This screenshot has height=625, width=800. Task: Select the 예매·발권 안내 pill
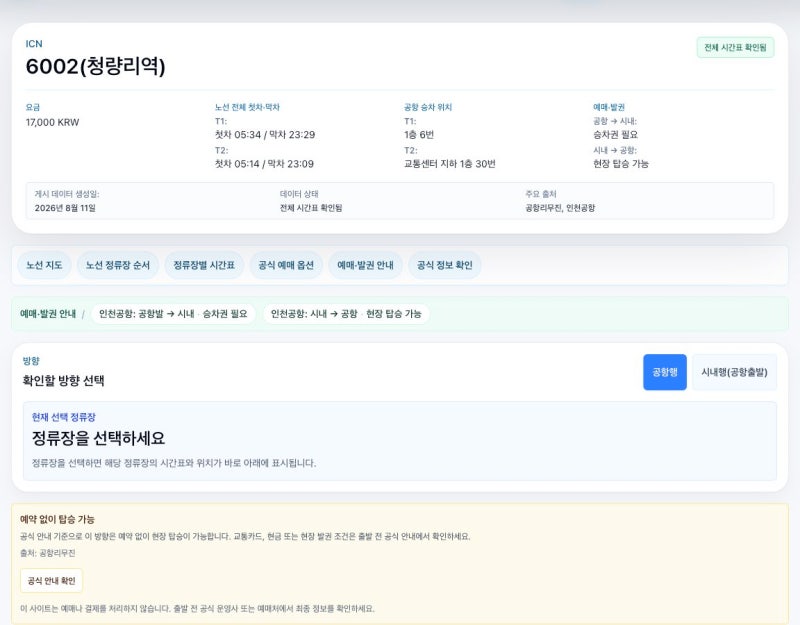tap(365, 265)
